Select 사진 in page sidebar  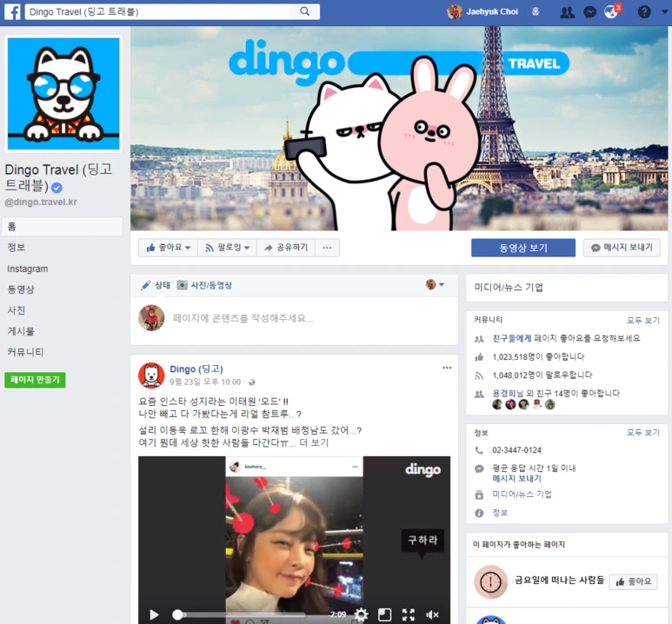pos(17,310)
